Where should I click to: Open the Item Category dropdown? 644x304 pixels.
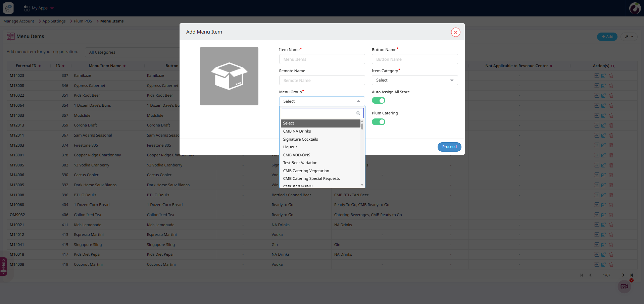[414, 80]
